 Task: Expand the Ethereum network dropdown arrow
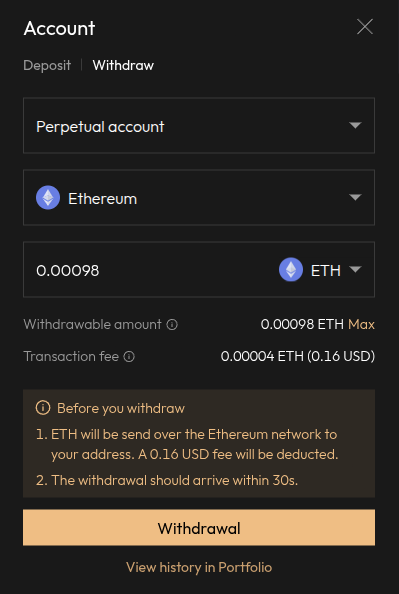pyautogui.click(x=355, y=197)
